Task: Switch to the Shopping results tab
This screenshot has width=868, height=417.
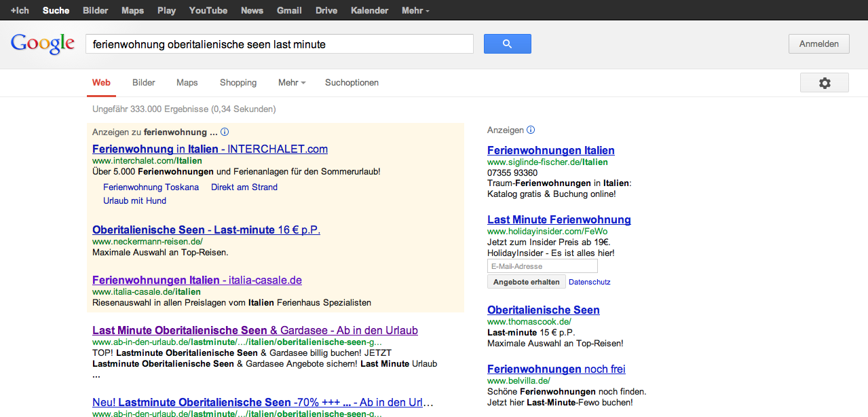Action: [x=238, y=83]
